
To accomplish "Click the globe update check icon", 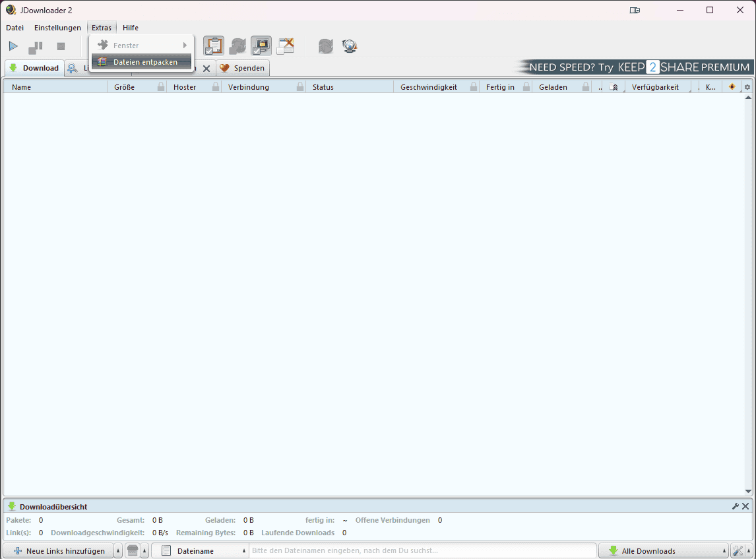I will coord(350,46).
